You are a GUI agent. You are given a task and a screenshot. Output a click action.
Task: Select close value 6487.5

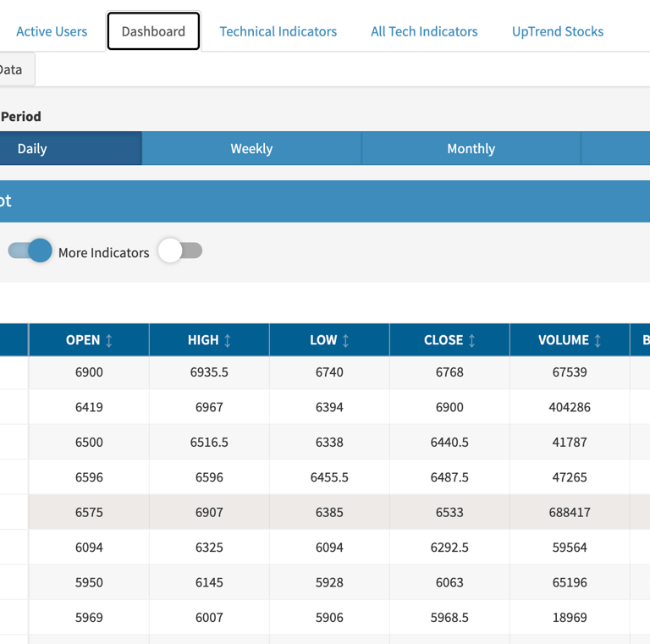tap(449, 477)
